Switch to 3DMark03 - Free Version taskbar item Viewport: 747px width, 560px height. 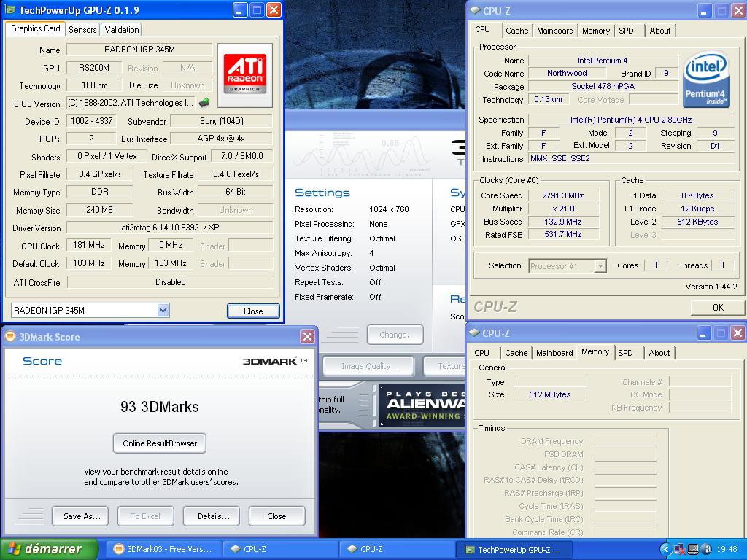pos(163,549)
